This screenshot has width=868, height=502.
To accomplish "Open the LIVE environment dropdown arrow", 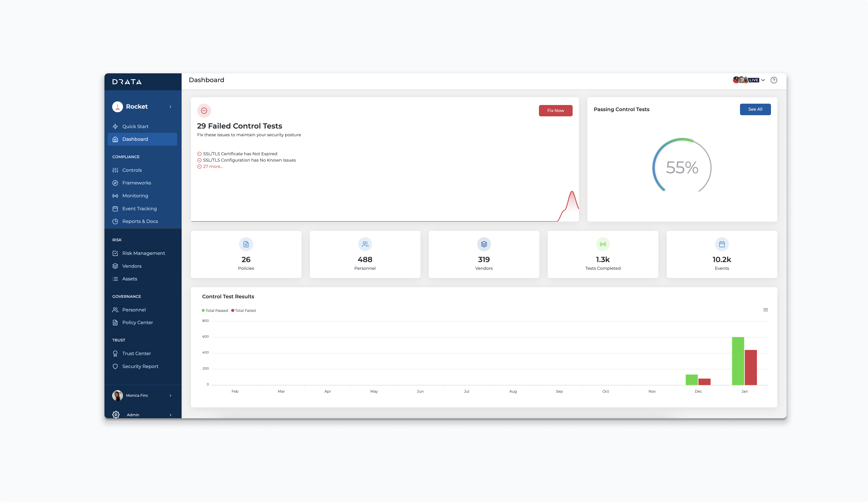I will tap(763, 80).
